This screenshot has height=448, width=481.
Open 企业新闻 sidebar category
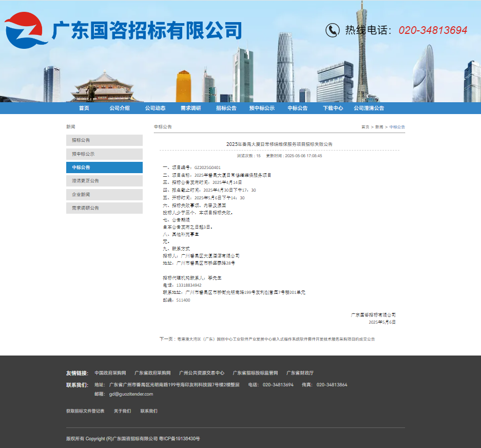(x=104, y=195)
